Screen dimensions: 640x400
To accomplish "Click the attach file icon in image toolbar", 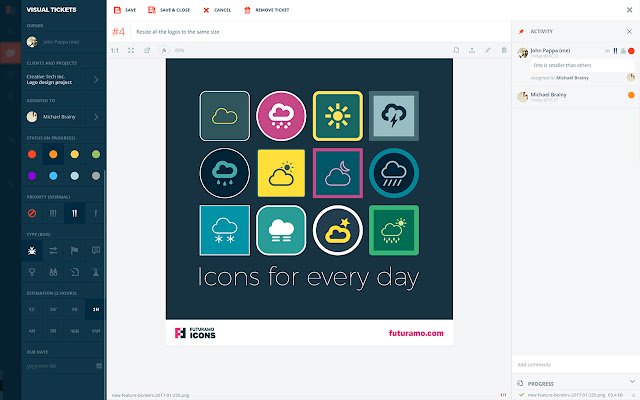I will 456,50.
